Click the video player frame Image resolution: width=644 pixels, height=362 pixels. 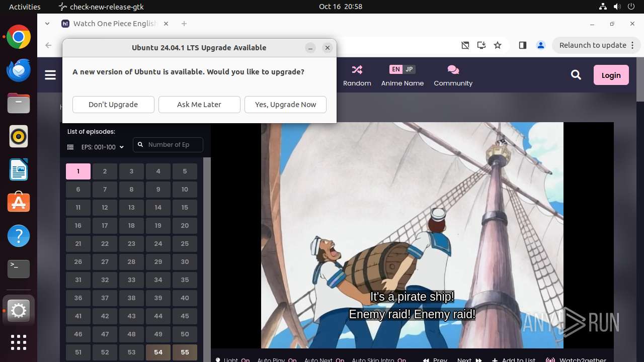[412, 235]
